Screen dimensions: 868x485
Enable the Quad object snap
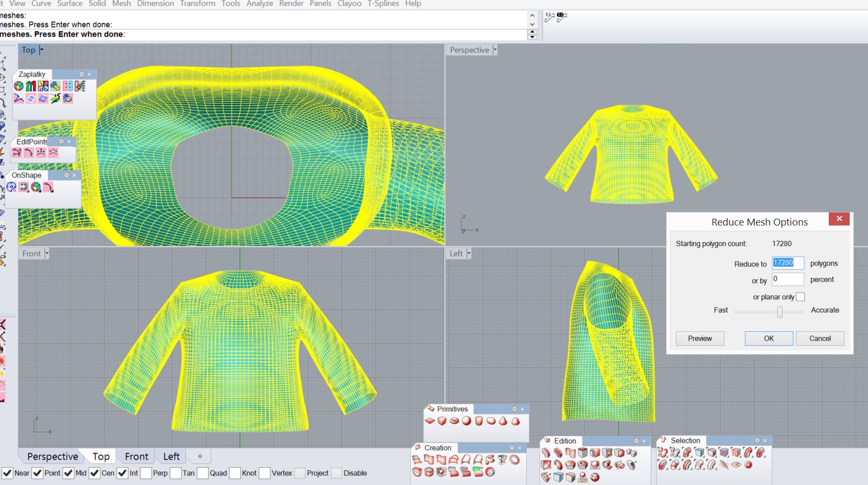202,473
